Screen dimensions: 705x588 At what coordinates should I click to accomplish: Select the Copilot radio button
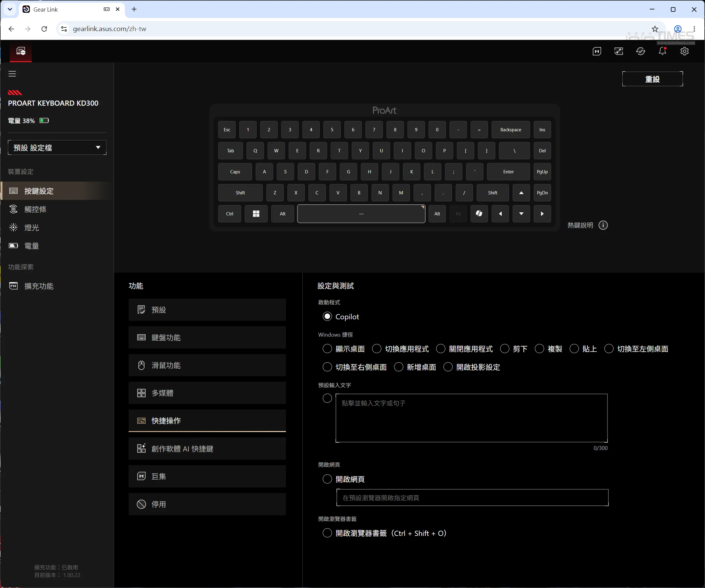click(327, 317)
